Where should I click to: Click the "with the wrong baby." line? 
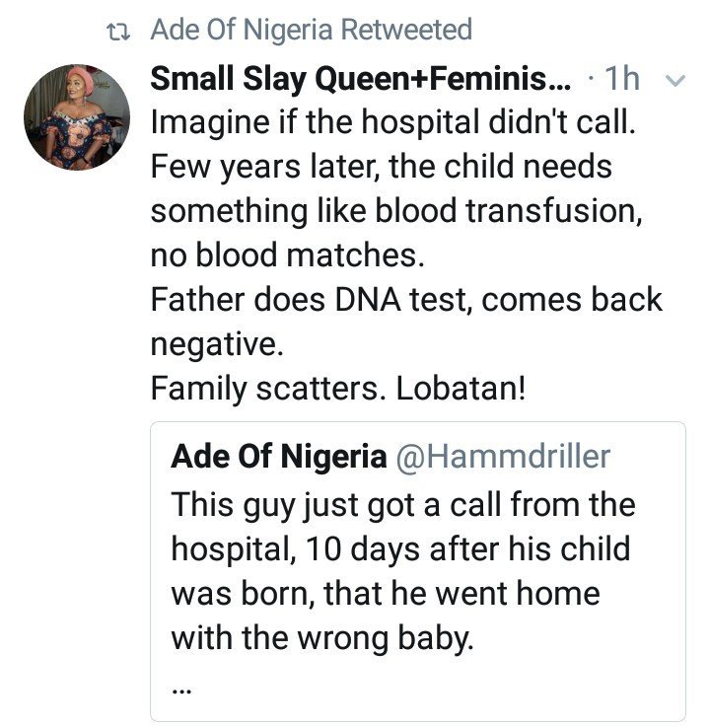tap(322, 638)
